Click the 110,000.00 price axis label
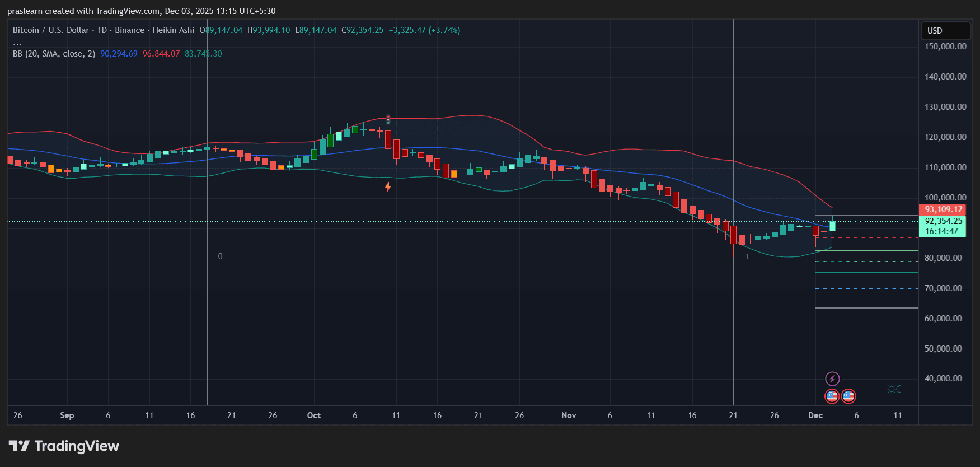This screenshot has height=467, width=980. pos(945,167)
